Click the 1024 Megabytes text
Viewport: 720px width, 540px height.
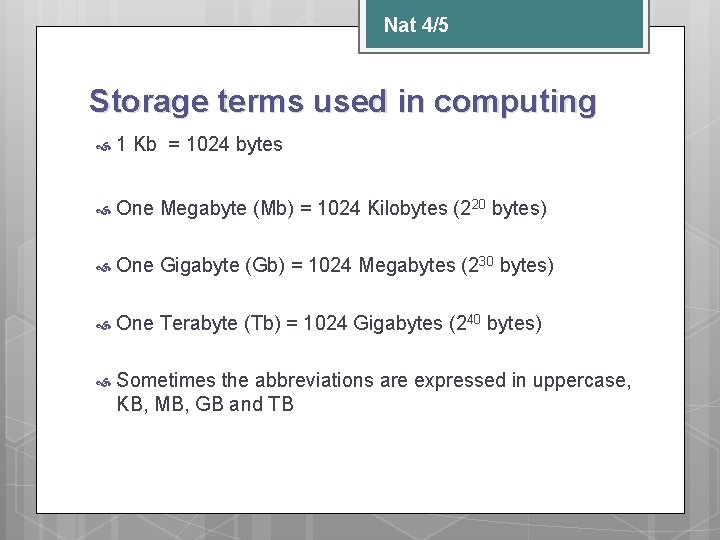click(x=382, y=265)
